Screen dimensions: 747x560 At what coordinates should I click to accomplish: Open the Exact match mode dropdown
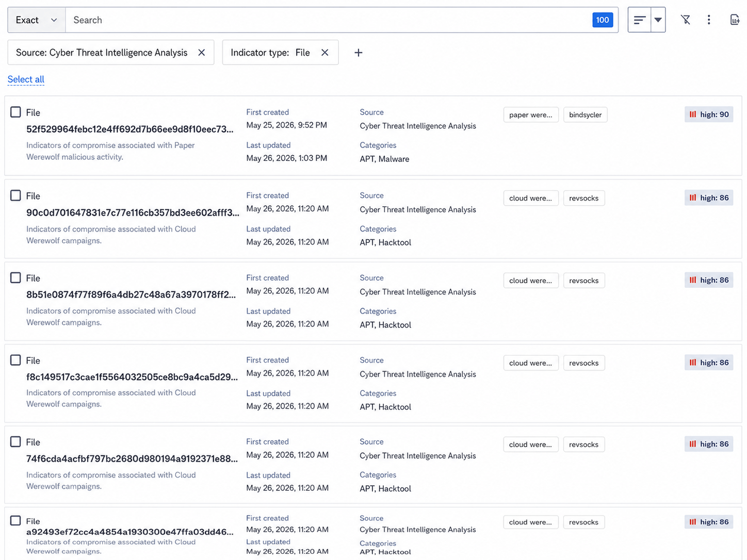tap(37, 20)
